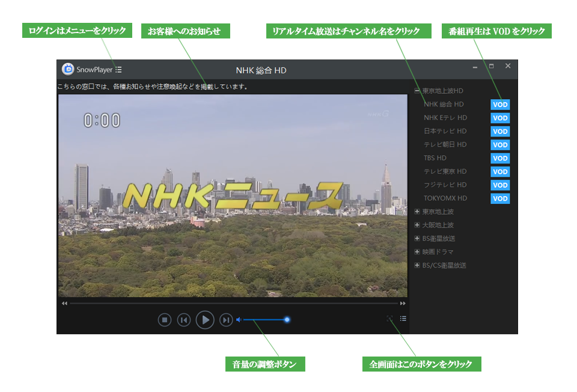This screenshot has height=392, width=577.
Task: Close the SnowPlayer window
Action: click(x=508, y=66)
